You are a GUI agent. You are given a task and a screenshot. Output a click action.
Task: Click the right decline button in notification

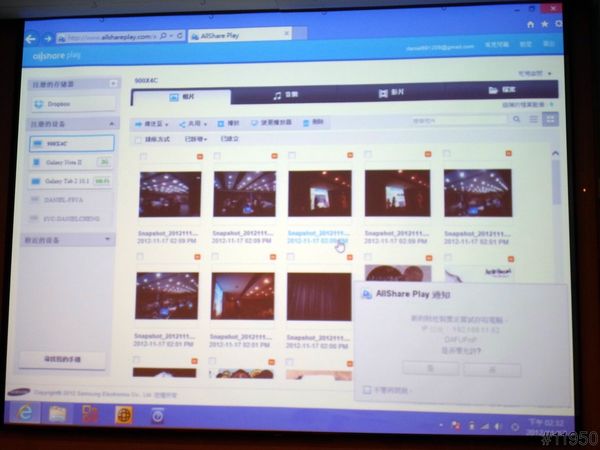[x=492, y=370]
